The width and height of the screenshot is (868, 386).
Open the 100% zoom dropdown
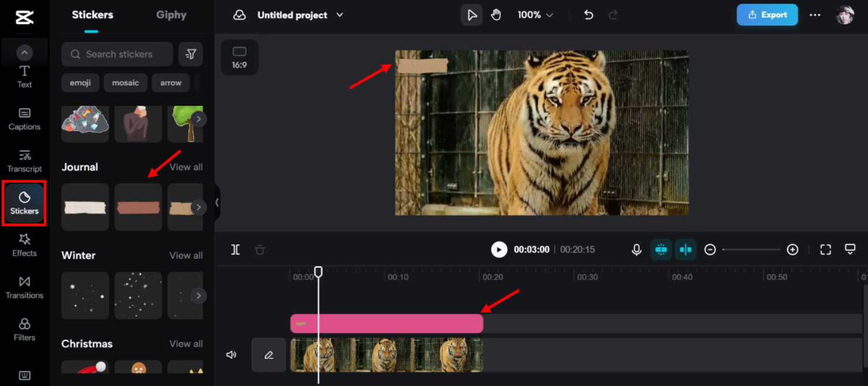tap(535, 15)
